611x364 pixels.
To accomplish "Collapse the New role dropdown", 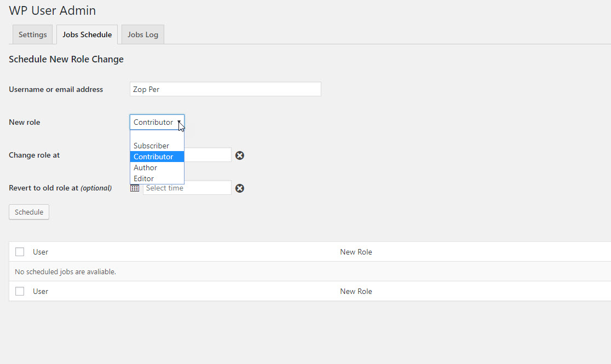I will point(157,122).
